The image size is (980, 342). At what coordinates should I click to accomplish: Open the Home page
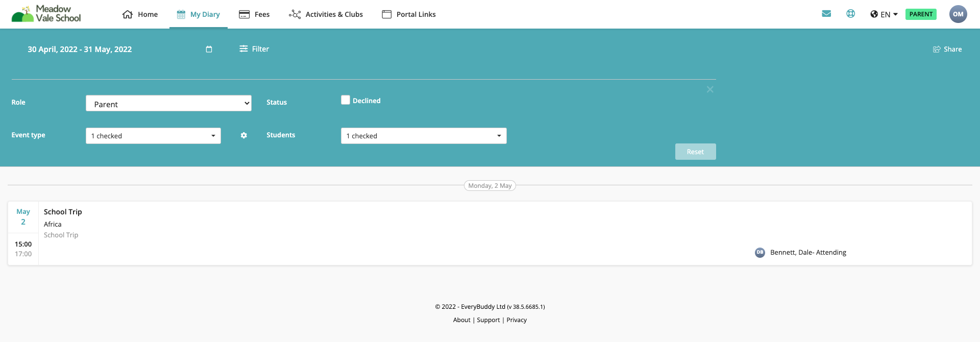tap(140, 14)
